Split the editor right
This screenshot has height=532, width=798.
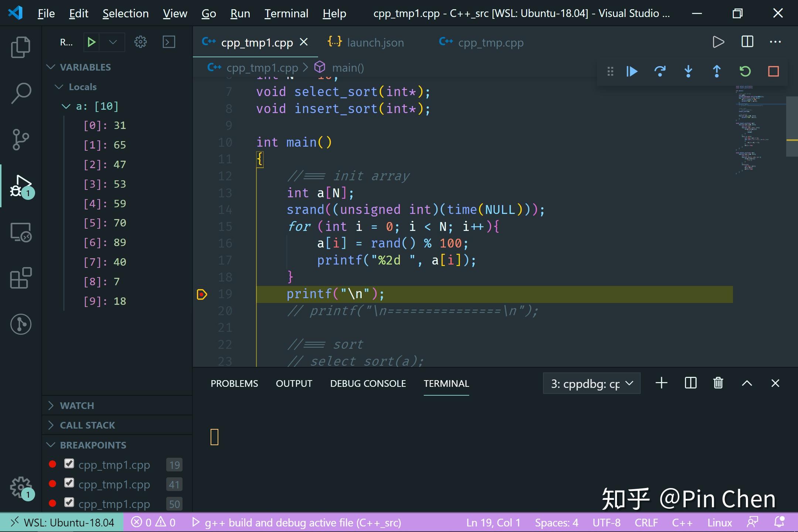tap(747, 42)
